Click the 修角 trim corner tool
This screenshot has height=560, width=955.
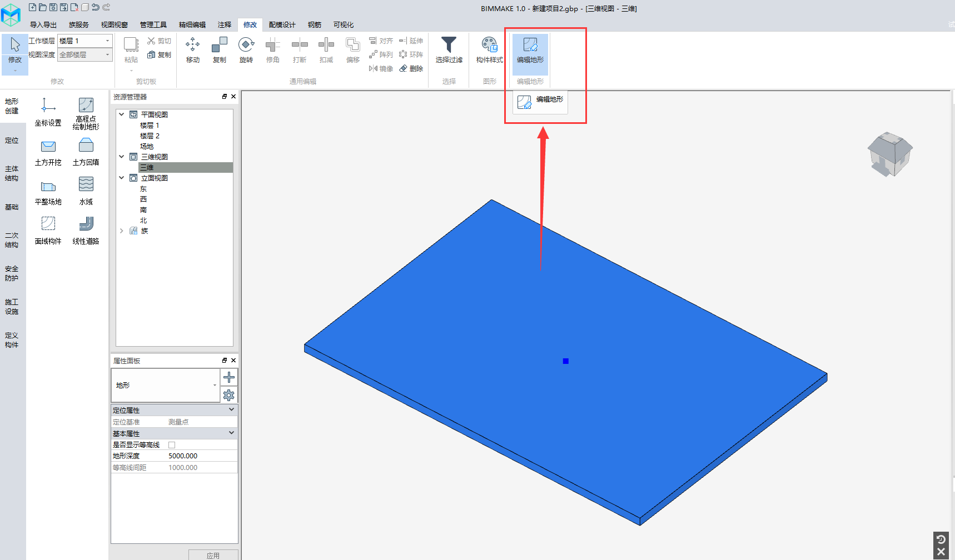click(x=273, y=50)
